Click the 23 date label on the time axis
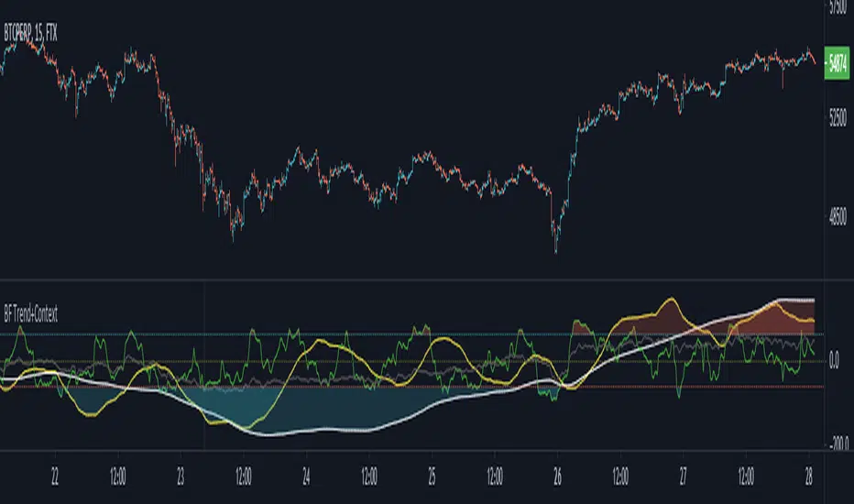This screenshot has height=504, width=854. (x=181, y=477)
